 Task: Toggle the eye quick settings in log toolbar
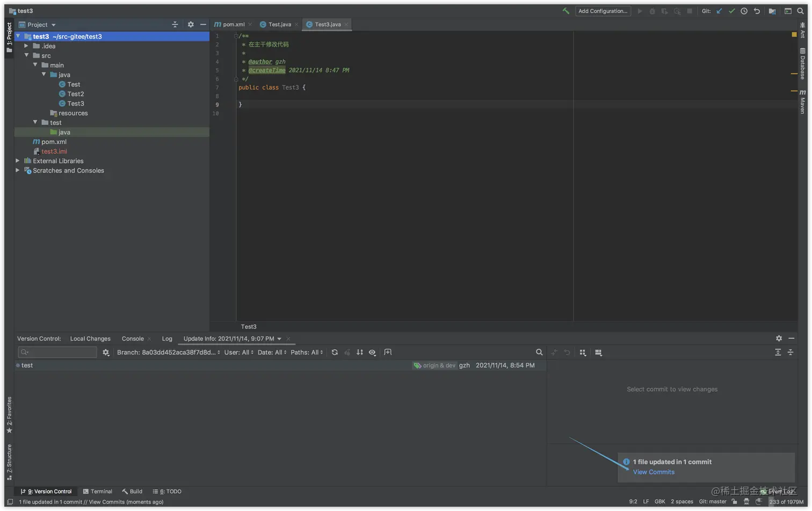click(x=372, y=352)
